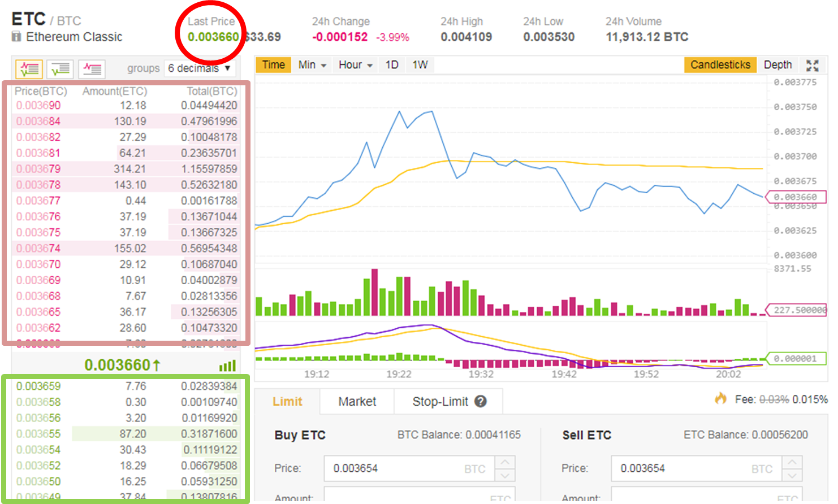The height and width of the screenshot is (504, 838).
Task: Show only buy orders view icon
Action: point(61,69)
